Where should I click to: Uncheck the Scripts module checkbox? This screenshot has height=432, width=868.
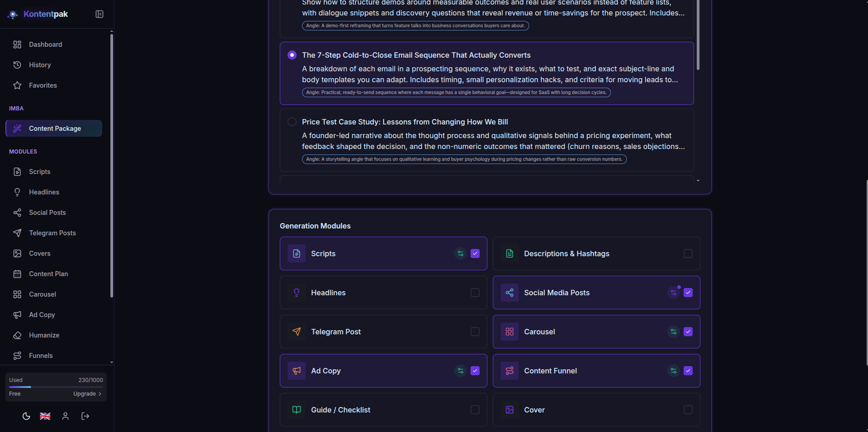pyautogui.click(x=475, y=253)
